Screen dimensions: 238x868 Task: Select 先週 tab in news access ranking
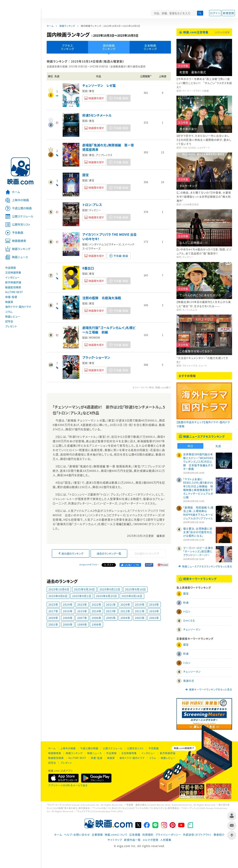[x=218, y=446]
